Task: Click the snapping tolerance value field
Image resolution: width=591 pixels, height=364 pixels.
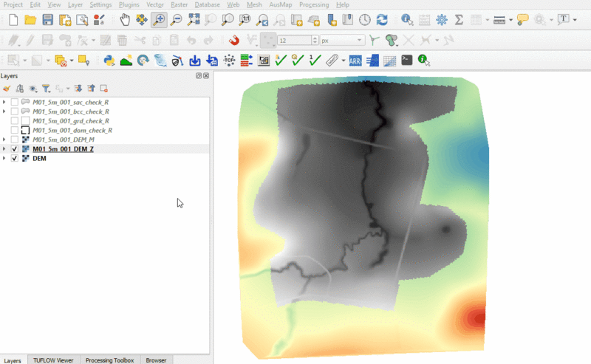Action: click(x=293, y=40)
